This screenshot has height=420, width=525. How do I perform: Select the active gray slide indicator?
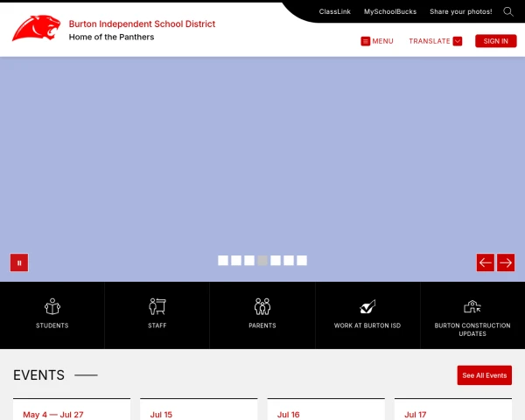coord(262,260)
